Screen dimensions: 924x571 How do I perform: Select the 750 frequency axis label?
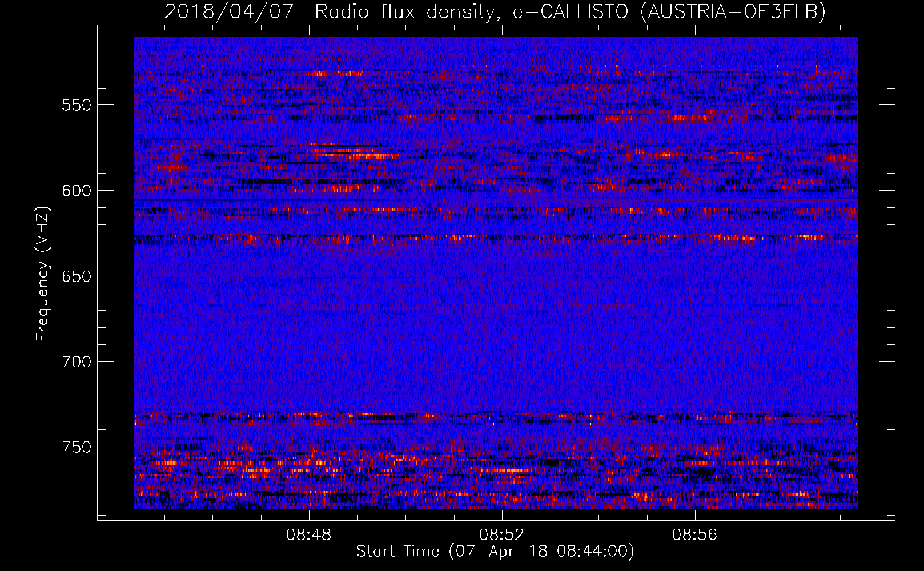77,447
